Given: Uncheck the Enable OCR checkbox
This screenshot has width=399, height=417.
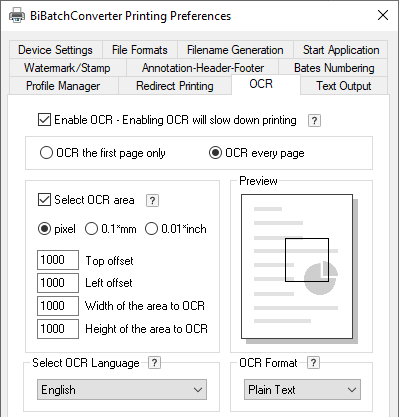Looking at the screenshot, I should pyautogui.click(x=44, y=120).
